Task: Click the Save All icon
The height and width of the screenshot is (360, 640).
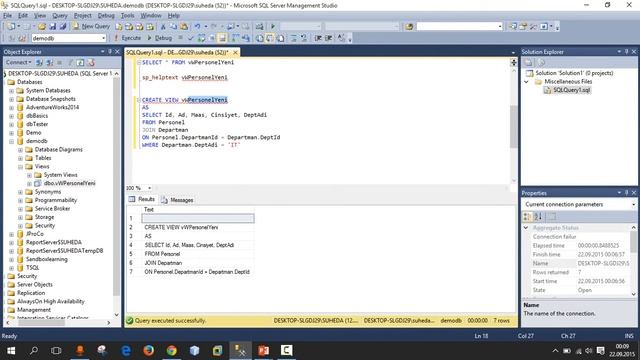Action: (x=62, y=27)
